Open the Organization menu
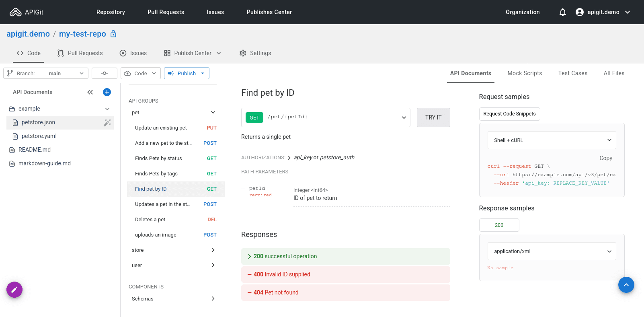The width and height of the screenshot is (644, 317). [x=523, y=12]
